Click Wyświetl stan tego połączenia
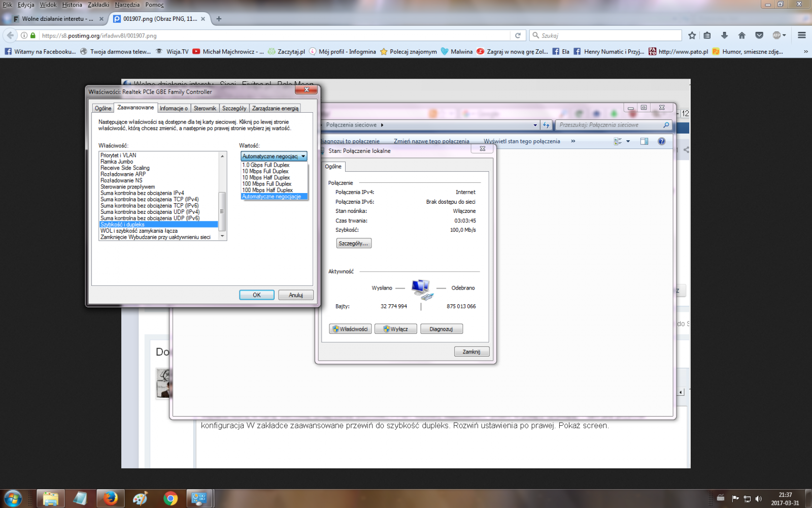The height and width of the screenshot is (508, 812). (522, 141)
